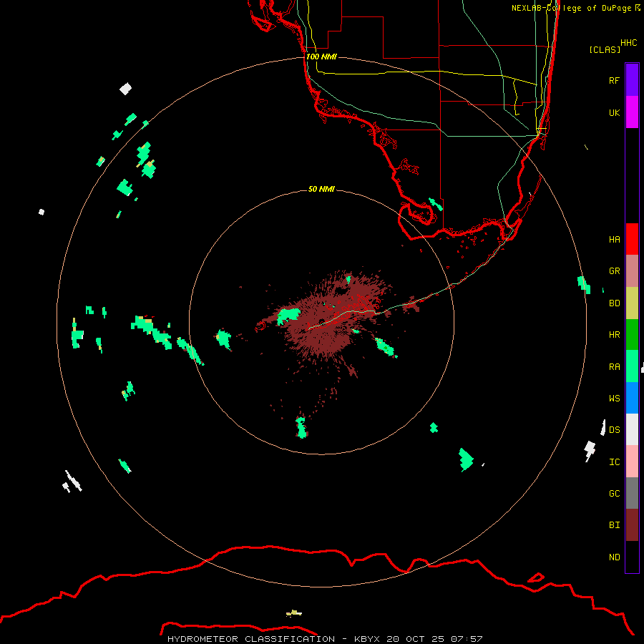This screenshot has width=644, height=644.
Task: Click the BI maroon legend swatch
Action: coord(632,525)
